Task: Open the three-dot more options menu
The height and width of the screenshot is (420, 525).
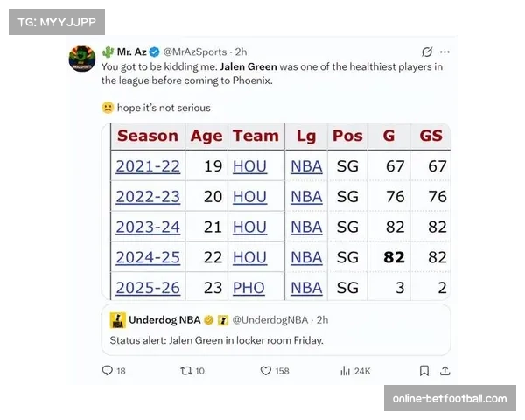Action: pos(446,52)
